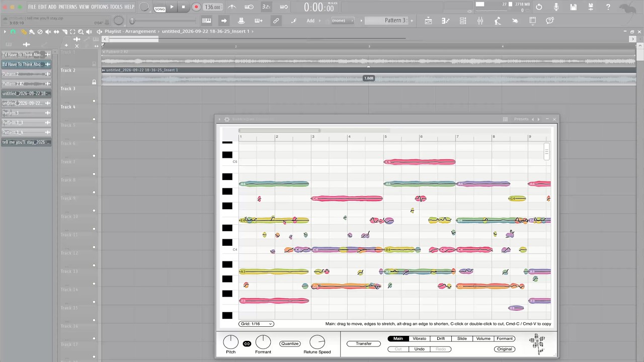Toggle metronome icon
This screenshot has height=362, width=644.
[231, 7]
